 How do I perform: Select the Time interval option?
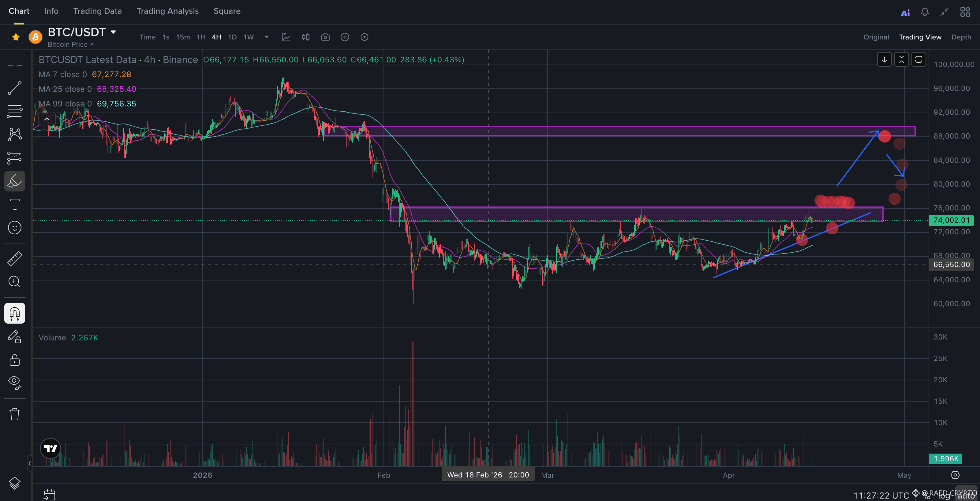[147, 37]
